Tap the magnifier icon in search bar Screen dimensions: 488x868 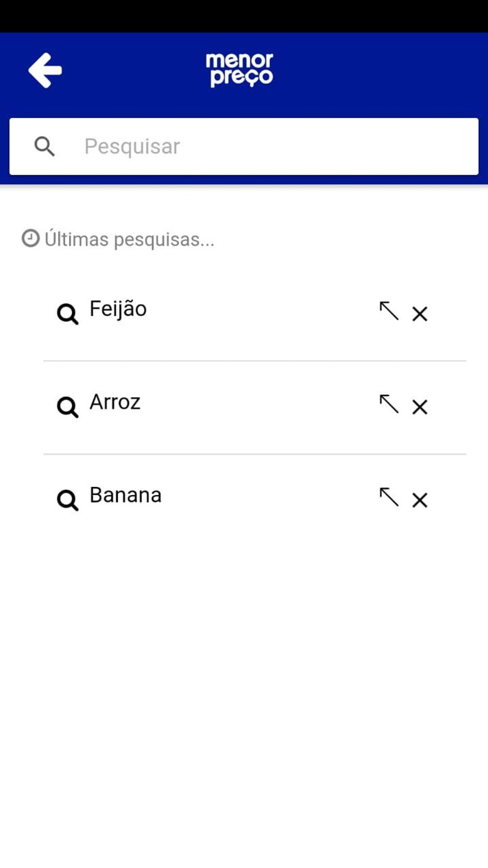coord(44,147)
